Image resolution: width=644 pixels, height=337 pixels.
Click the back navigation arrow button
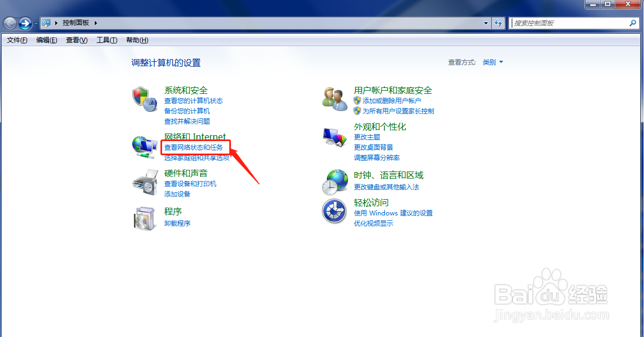tap(10, 23)
